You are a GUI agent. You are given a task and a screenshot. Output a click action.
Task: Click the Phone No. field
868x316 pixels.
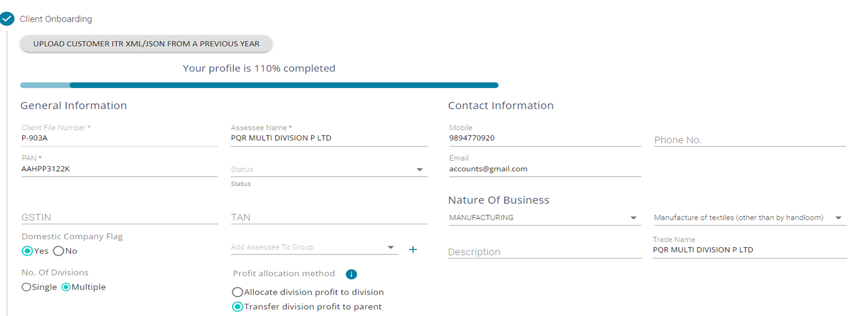749,140
